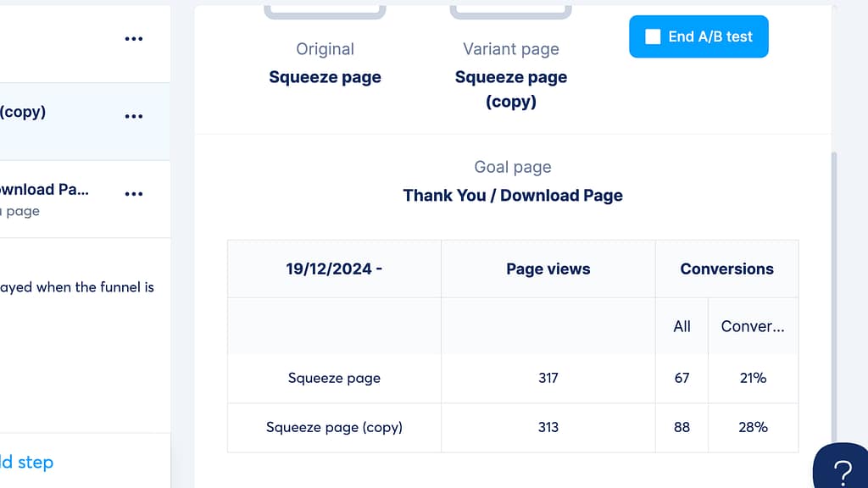Click the All conversions sub-header
The height and width of the screenshot is (488, 868).
point(682,326)
